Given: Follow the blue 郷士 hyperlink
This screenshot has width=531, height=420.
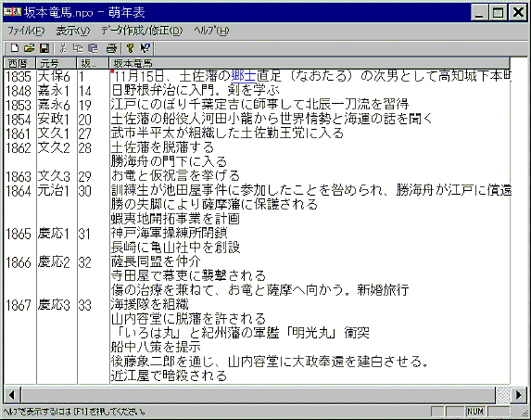Looking at the screenshot, I should coord(243,76).
